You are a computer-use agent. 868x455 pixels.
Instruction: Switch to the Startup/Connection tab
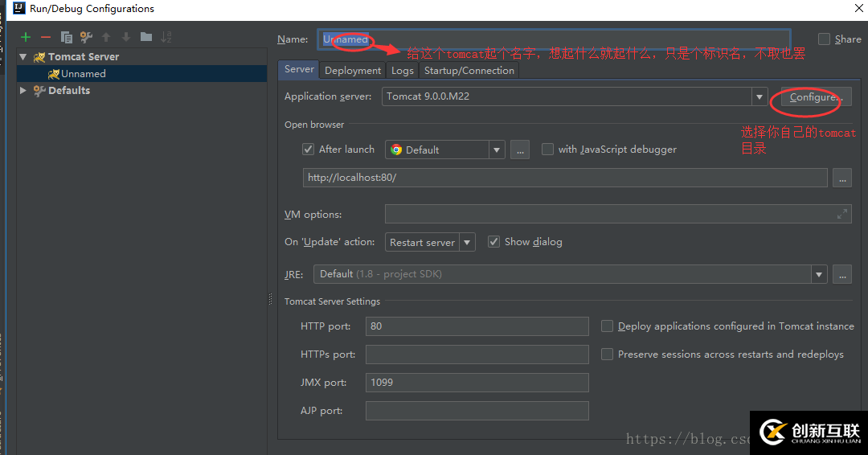pos(469,71)
